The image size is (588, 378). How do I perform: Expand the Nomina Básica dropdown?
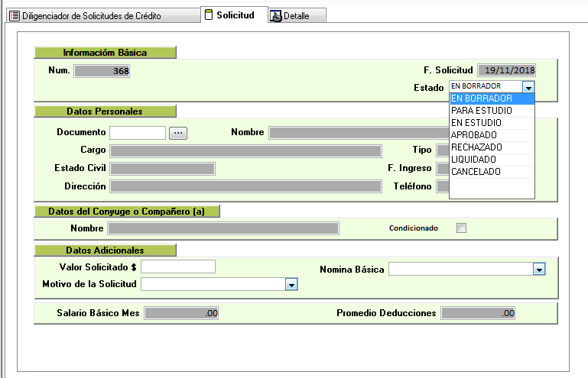(538, 270)
